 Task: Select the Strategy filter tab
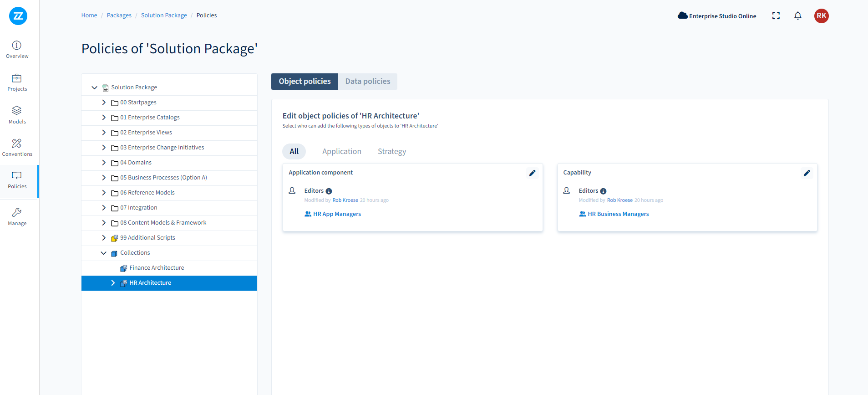pos(392,151)
